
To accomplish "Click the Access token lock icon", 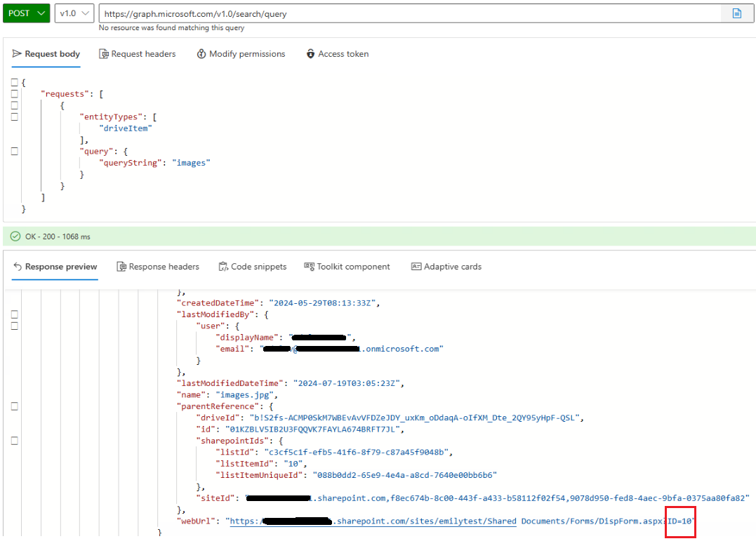I will (x=310, y=53).
